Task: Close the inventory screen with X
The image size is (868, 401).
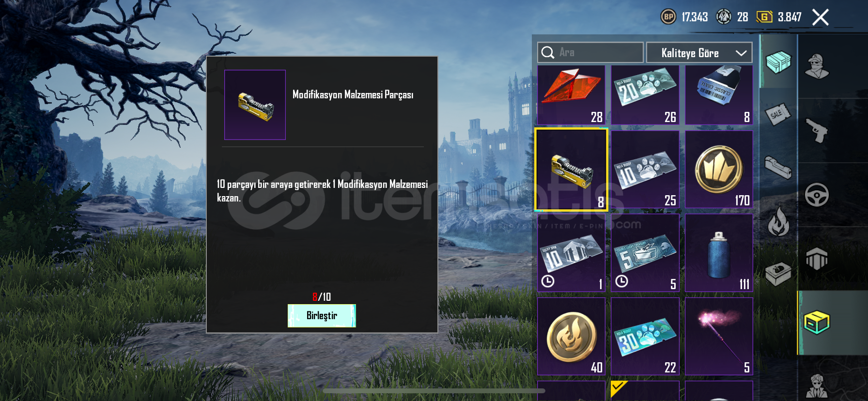Action: click(x=820, y=17)
